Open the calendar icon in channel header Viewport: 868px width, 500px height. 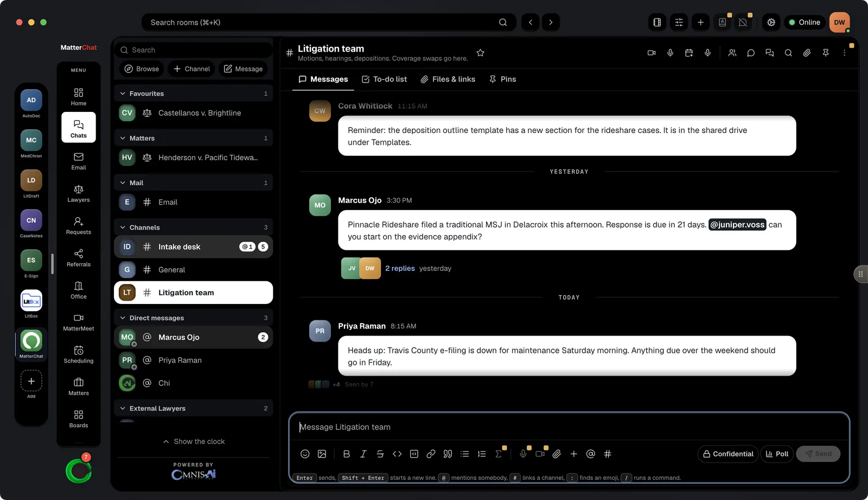(689, 53)
